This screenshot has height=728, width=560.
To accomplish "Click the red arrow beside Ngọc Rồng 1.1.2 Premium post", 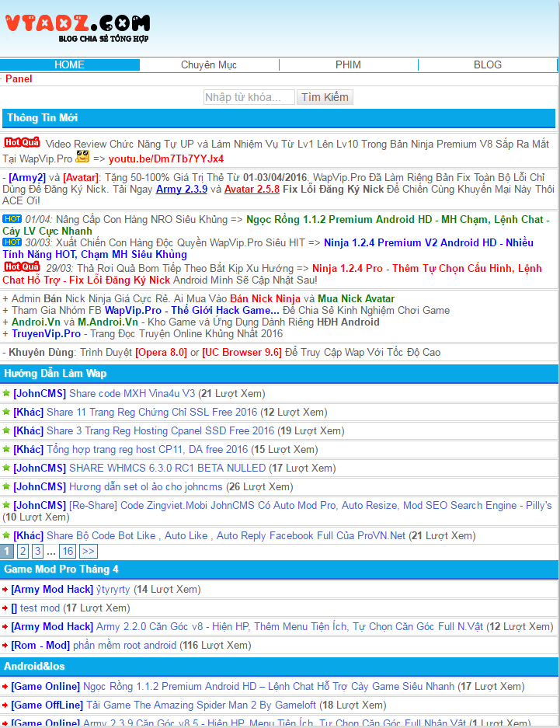I will (5, 687).
